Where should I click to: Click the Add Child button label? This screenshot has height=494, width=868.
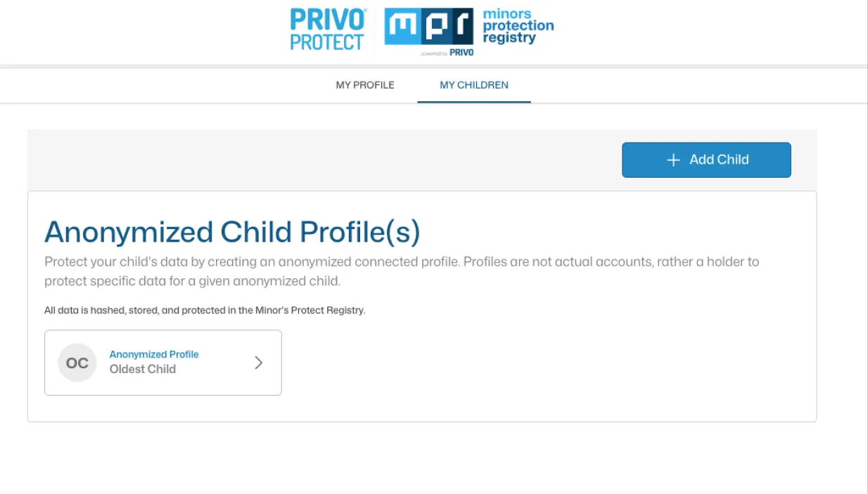pyautogui.click(x=718, y=160)
